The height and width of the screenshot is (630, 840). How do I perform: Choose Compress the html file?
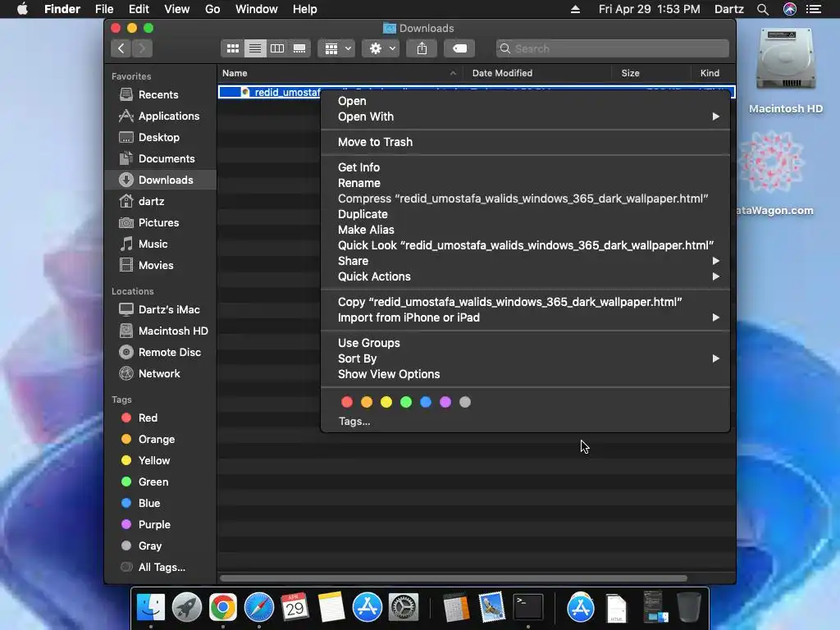[525, 199]
